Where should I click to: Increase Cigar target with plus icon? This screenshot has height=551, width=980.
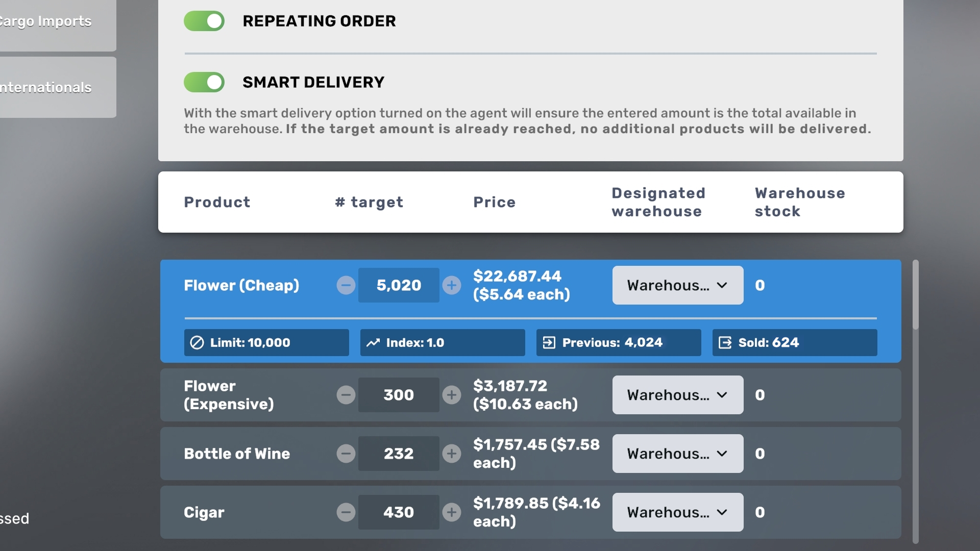[x=452, y=512]
